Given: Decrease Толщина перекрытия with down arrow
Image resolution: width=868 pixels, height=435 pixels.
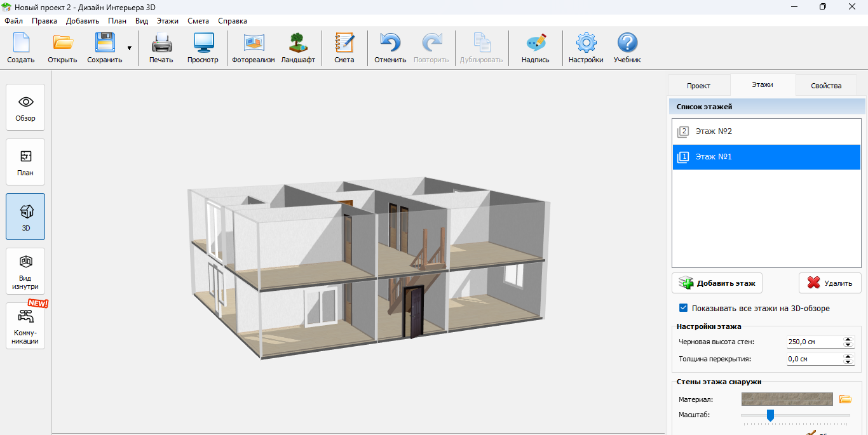Looking at the screenshot, I should pos(848,361).
